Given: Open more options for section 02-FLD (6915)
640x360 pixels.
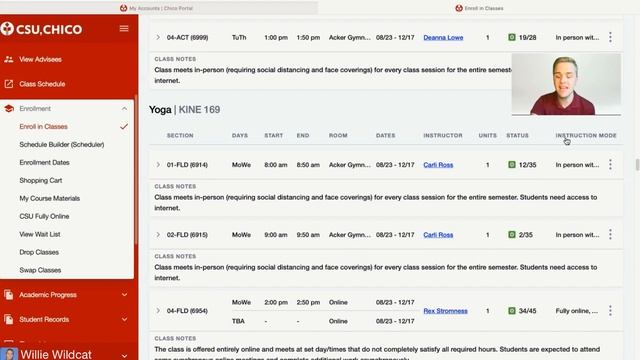Looking at the screenshot, I should (x=610, y=234).
